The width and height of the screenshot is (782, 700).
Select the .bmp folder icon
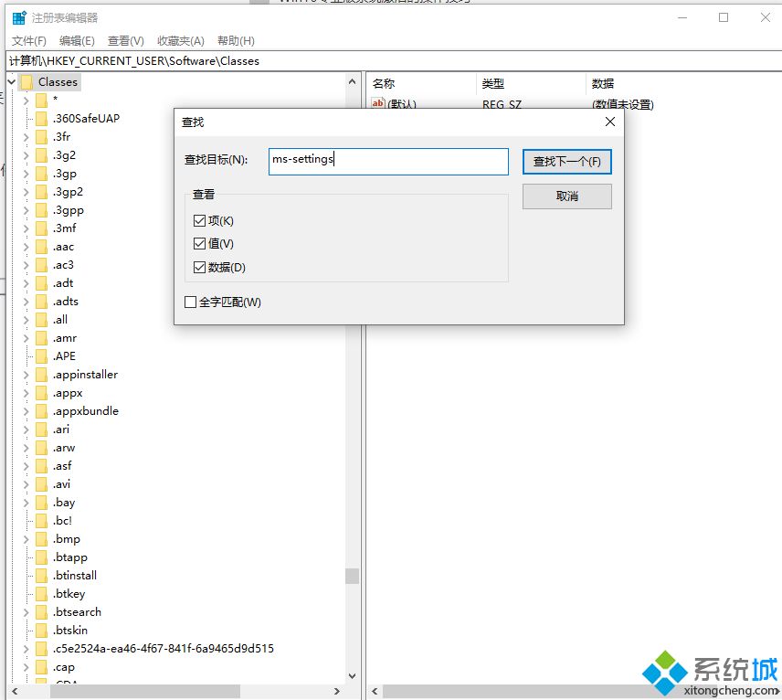click(41, 538)
